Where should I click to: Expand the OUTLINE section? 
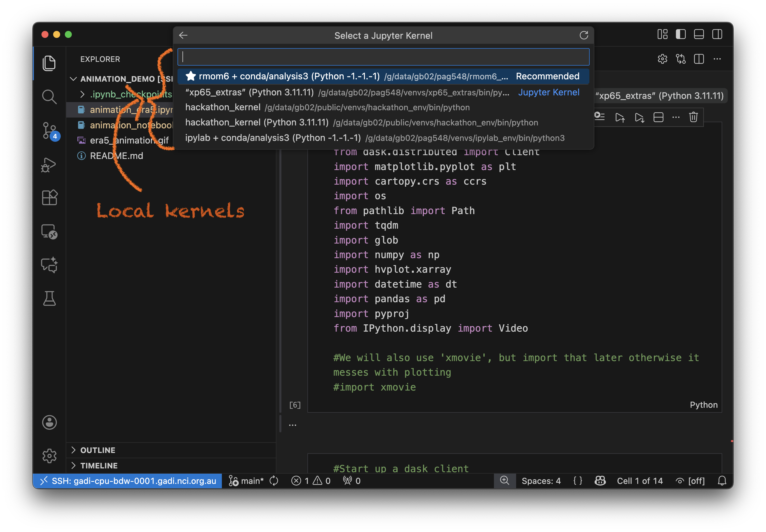98,450
